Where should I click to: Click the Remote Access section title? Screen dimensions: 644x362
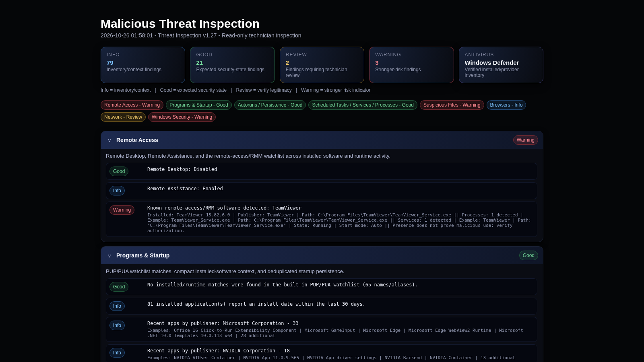pyautogui.click(x=137, y=140)
